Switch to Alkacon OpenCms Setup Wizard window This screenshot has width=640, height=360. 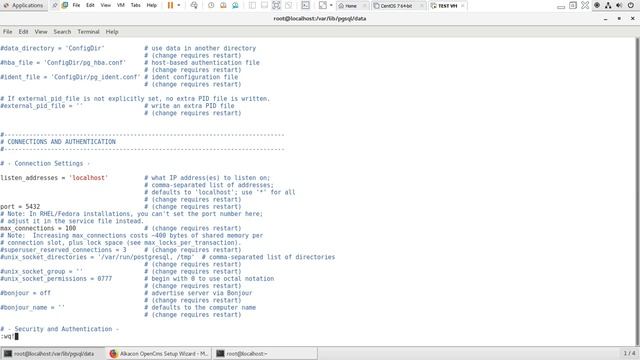[x=159, y=353]
